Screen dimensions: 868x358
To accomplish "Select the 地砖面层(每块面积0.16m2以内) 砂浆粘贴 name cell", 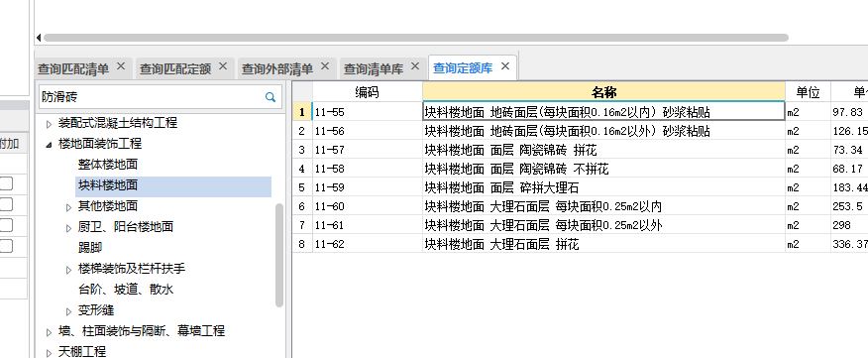I will 604,112.
